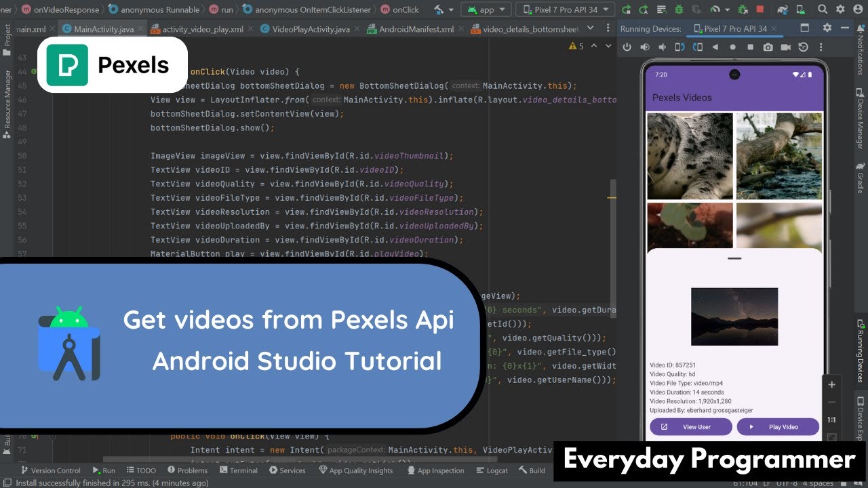Screen dimensions: 868x488
Task: Click the emulator volume up button
Action: tap(645, 47)
